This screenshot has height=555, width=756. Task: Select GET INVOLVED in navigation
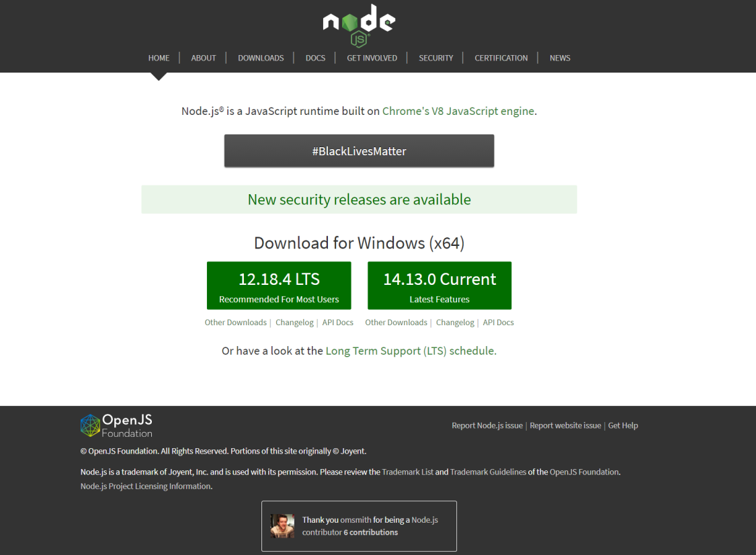tap(372, 58)
